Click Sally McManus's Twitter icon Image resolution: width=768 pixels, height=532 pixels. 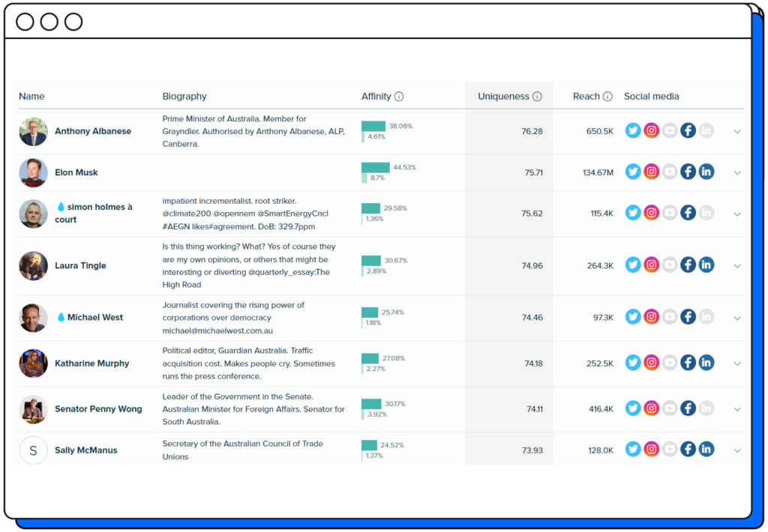[x=633, y=450]
